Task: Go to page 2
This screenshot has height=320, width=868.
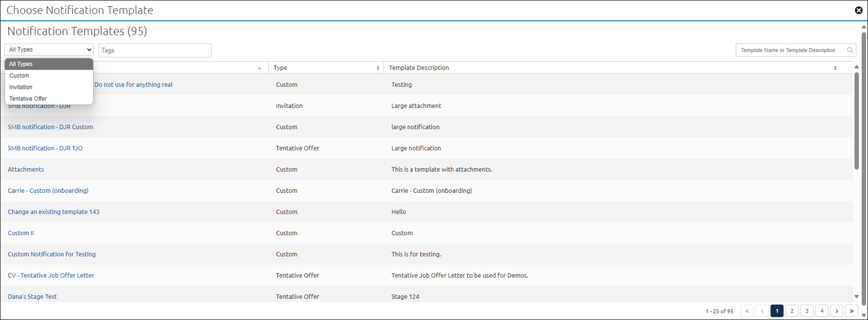Action: click(792, 311)
